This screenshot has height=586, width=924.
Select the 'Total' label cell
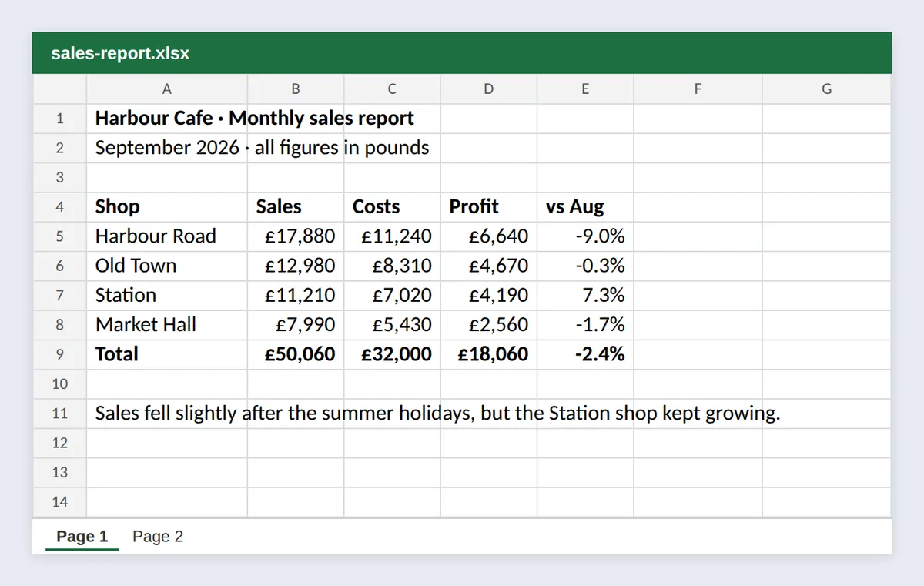pos(167,354)
